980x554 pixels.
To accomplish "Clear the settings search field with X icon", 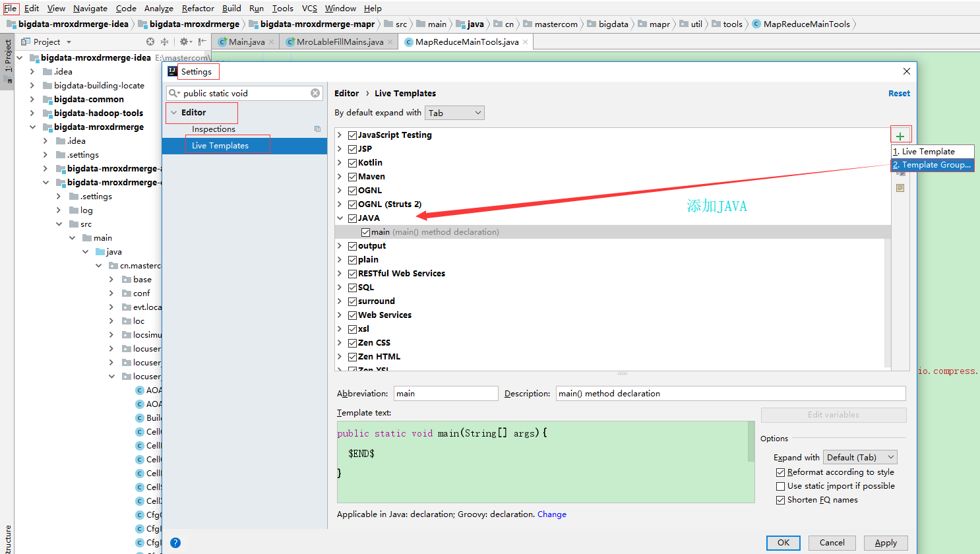I will (315, 93).
